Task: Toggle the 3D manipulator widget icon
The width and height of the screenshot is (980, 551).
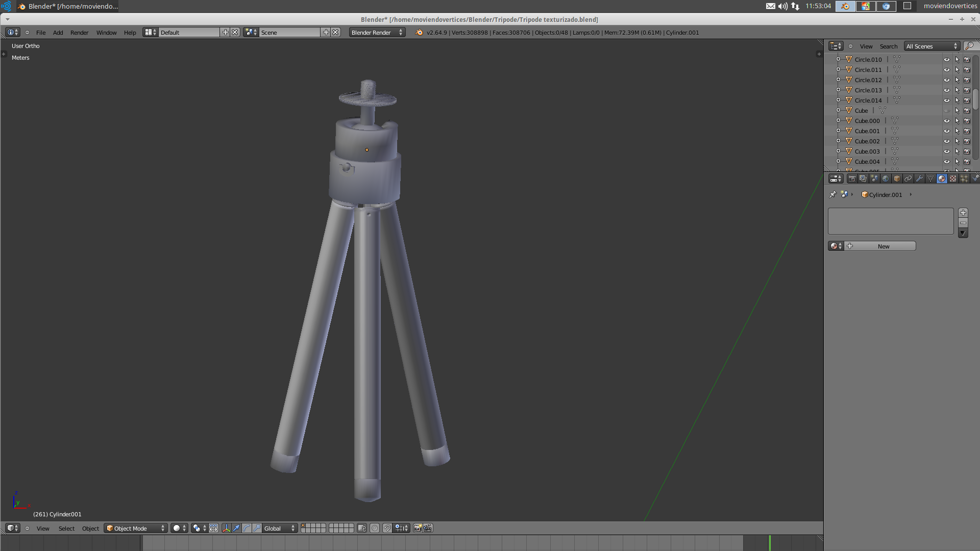Action: [226, 528]
